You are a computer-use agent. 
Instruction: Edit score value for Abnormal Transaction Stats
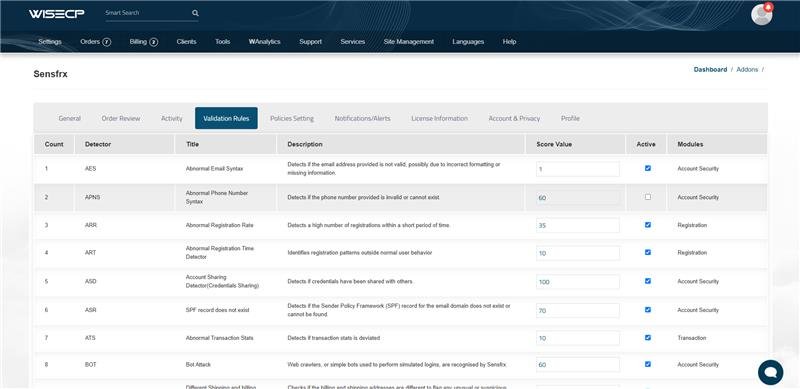[578, 338]
